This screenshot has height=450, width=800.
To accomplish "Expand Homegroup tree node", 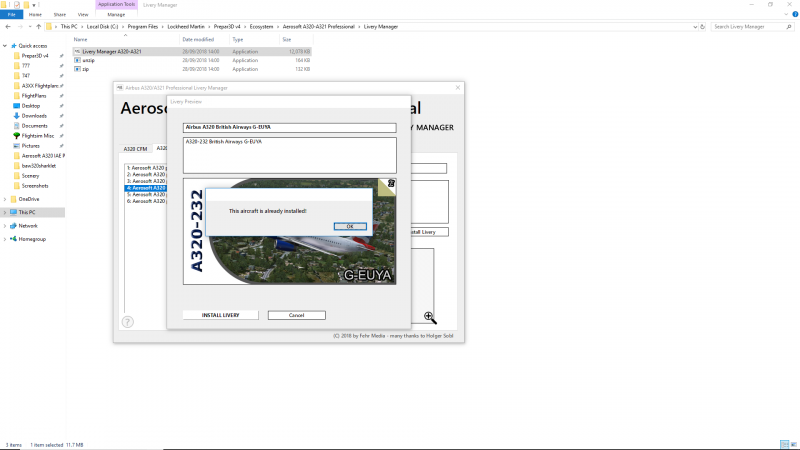I will point(5,239).
